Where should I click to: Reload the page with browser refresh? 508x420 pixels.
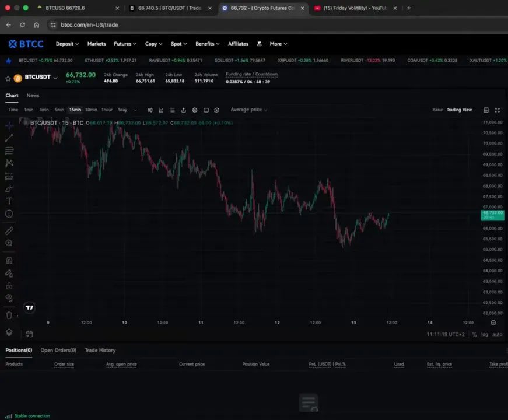(x=22, y=25)
